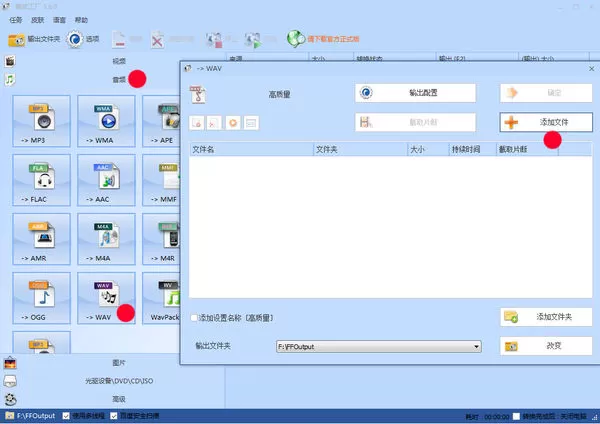Click the clear list red X toolbar icon
Viewport: 600px width, 424px height.
(157, 39)
